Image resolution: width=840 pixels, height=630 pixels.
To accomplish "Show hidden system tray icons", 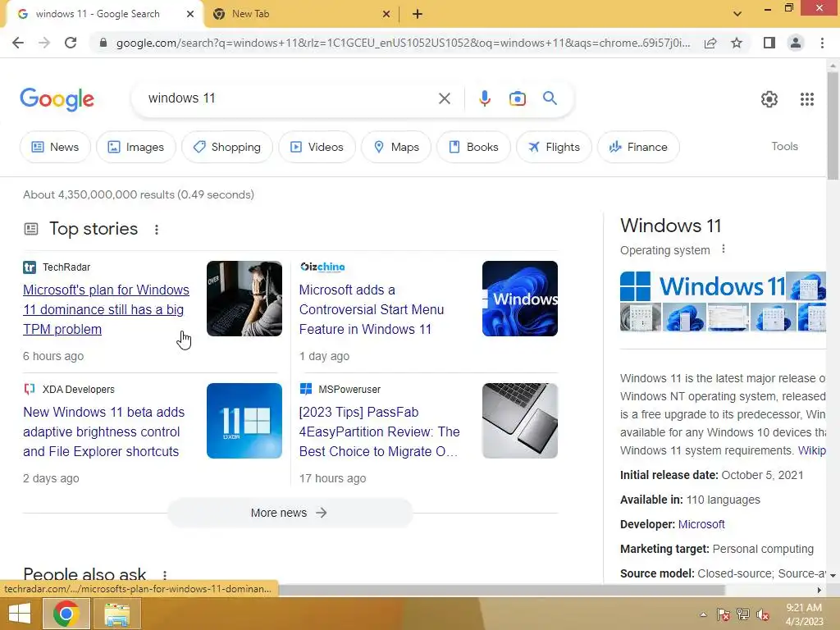I will pos(703,615).
